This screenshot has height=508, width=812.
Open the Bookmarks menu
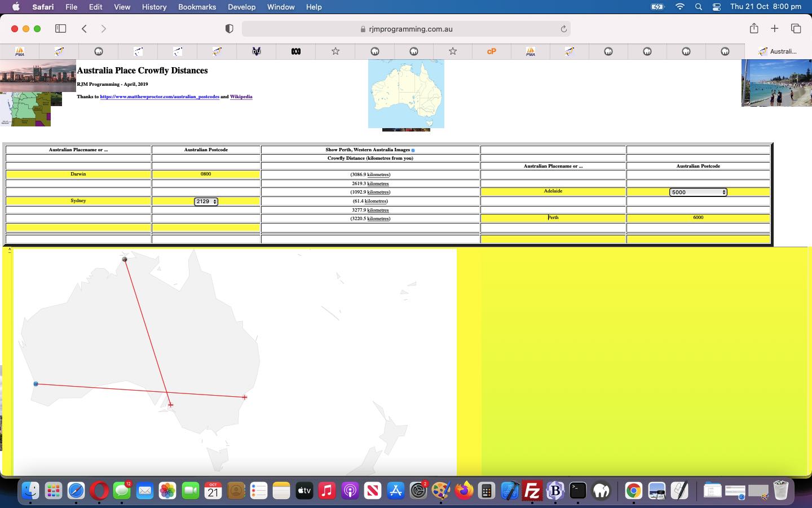tap(197, 7)
